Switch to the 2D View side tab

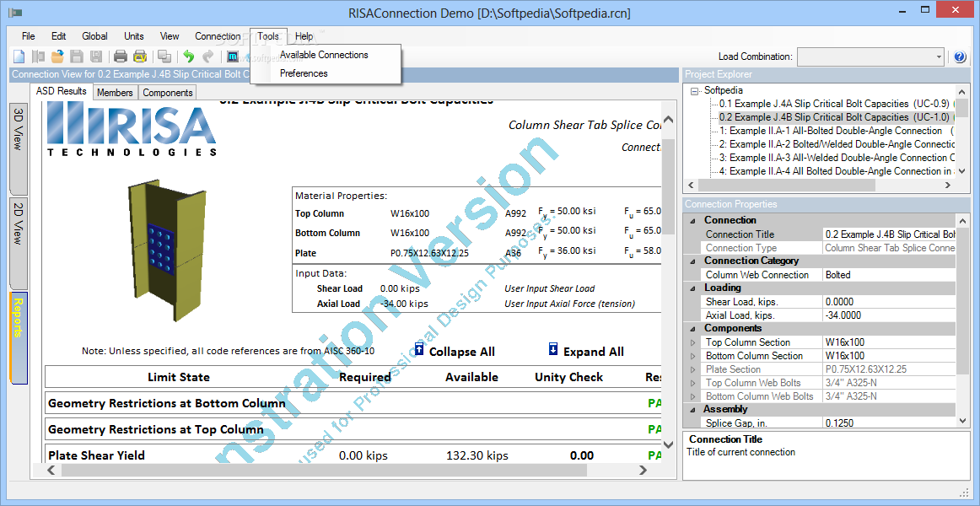pyautogui.click(x=19, y=242)
